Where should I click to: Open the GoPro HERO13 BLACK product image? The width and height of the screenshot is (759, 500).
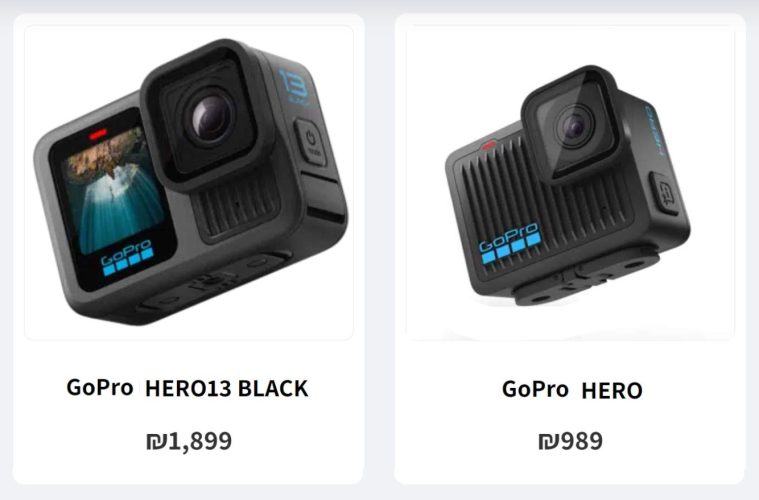[x=189, y=182]
